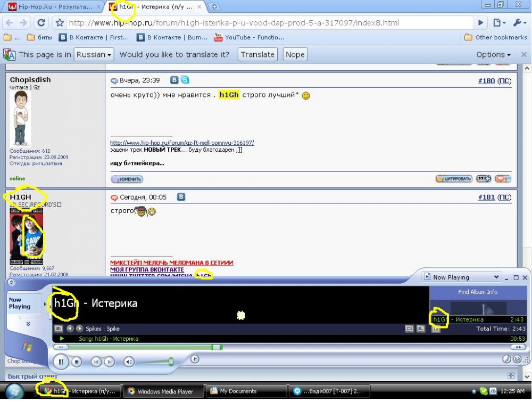Click the browser reload button

pos(41,23)
